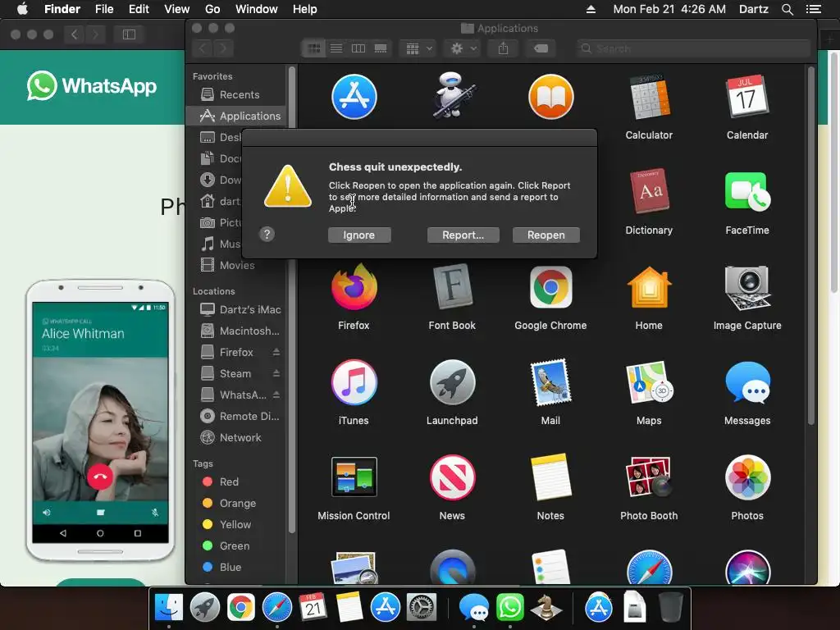Screen dimensions: 840x630
Task: Open the View menu
Action: pos(177,9)
